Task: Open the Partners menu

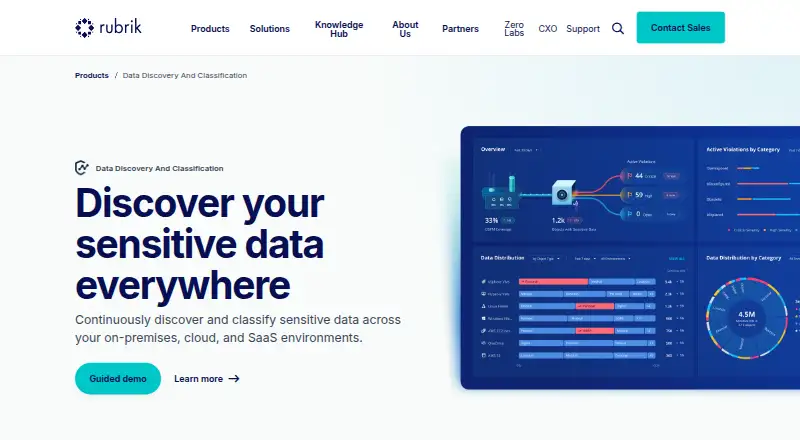Action: pyautogui.click(x=460, y=29)
